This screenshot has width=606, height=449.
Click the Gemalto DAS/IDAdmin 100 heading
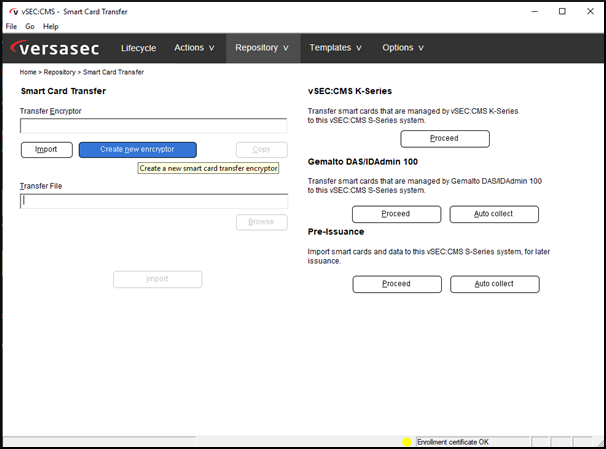363,162
